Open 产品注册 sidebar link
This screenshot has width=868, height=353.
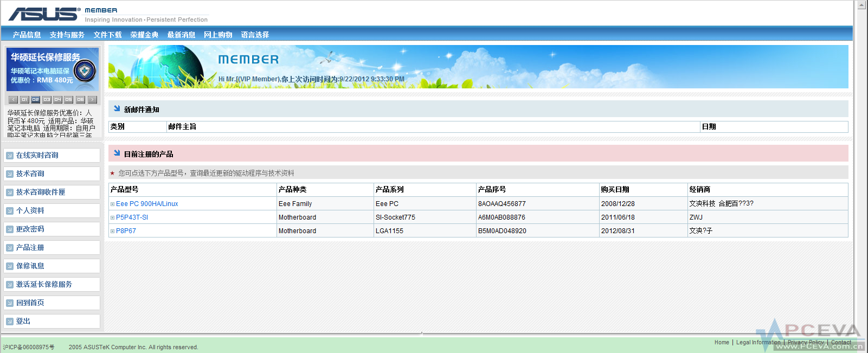coord(30,247)
